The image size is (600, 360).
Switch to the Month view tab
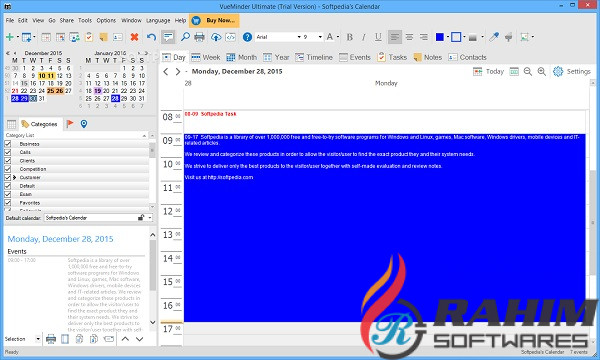pos(241,57)
